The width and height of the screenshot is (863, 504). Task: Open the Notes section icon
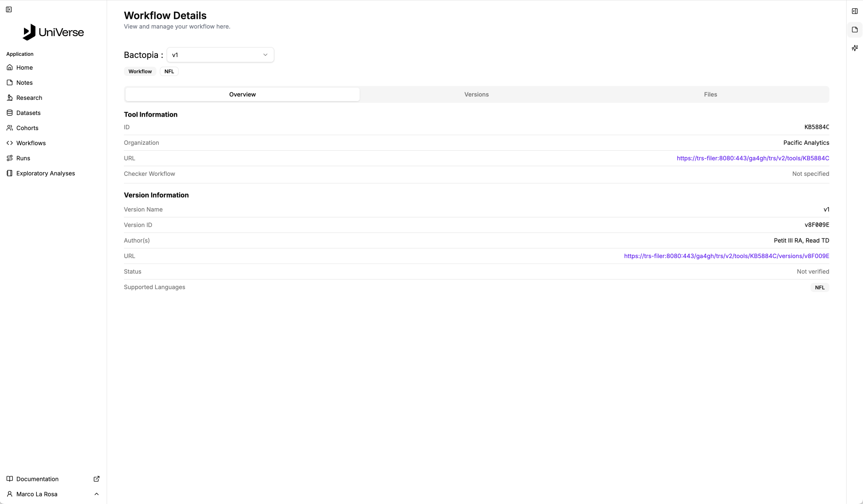coord(10,83)
